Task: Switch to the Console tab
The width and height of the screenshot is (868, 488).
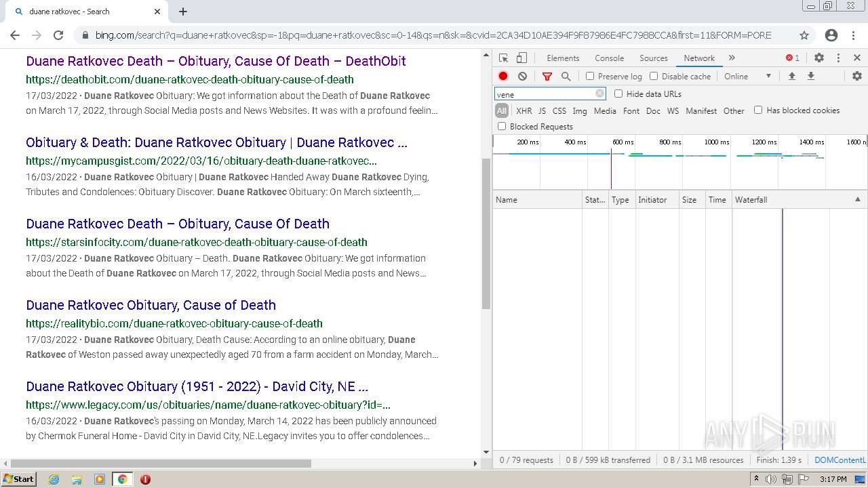Action: click(x=609, y=58)
